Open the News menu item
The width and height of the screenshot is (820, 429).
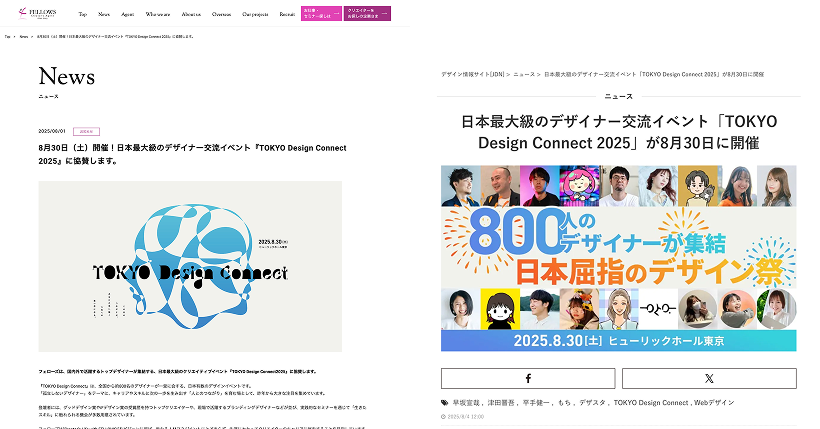click(x=104, y=14)
